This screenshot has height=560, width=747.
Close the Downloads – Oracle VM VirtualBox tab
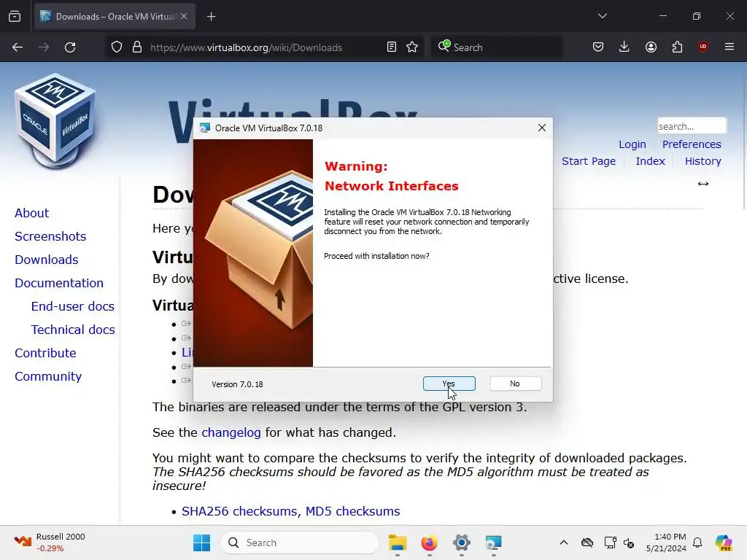(184, 16)
